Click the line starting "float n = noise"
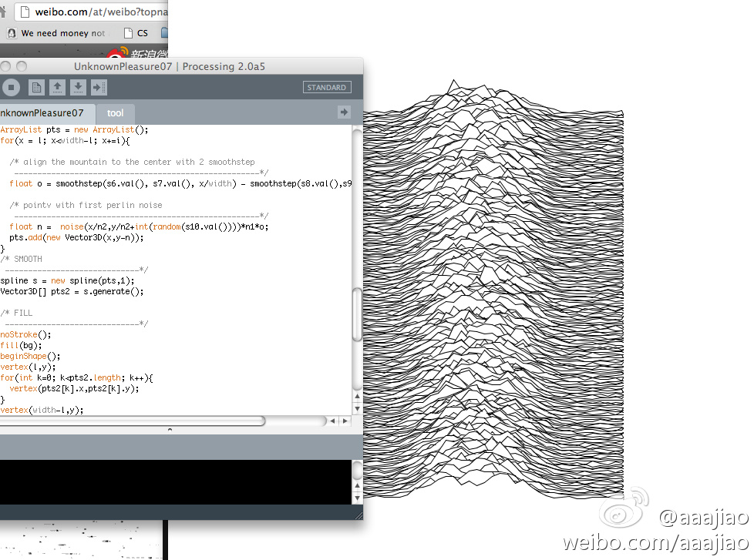Image resolution: width=754 pixels, height=560 pixels. pyautogui.click(x=139, y=226)
